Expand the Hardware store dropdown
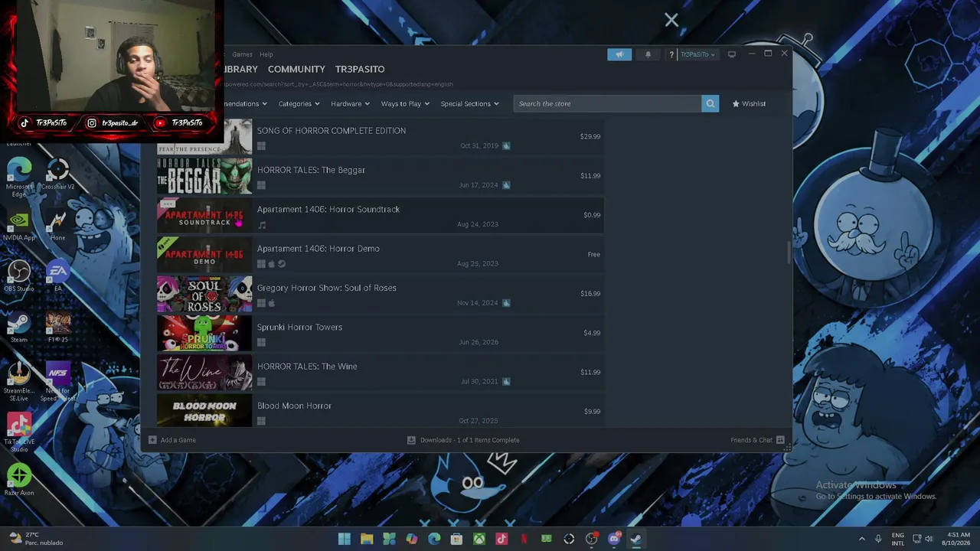Screen dimensions: 980x551 (x=350, y=104)
